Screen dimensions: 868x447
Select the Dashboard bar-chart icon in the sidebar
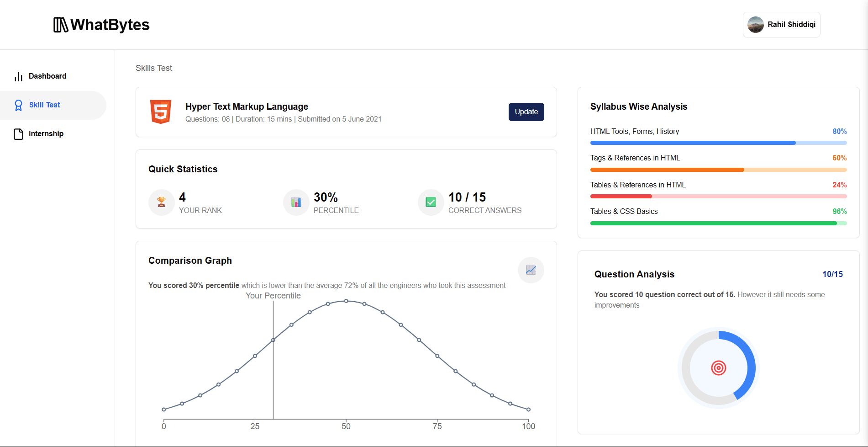[x=18, y=76]
